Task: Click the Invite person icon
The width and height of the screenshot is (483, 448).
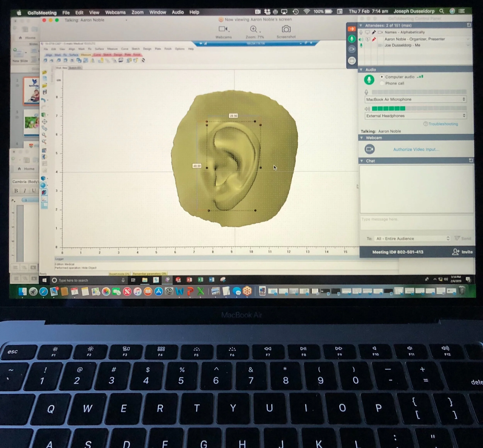Action: point(455,252)
